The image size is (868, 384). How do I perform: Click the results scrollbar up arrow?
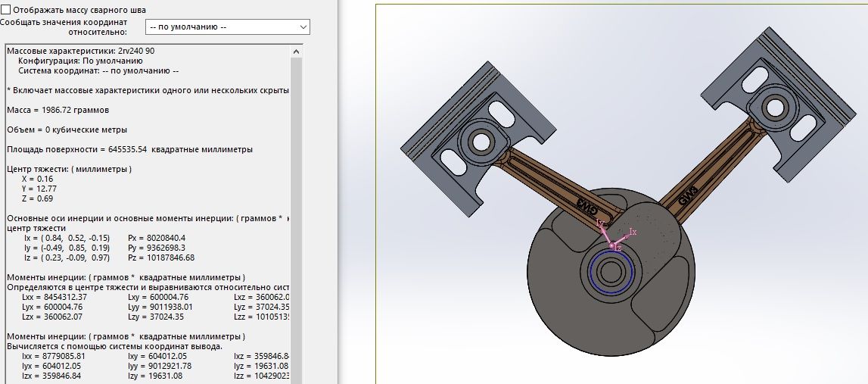tap(296, 52)
